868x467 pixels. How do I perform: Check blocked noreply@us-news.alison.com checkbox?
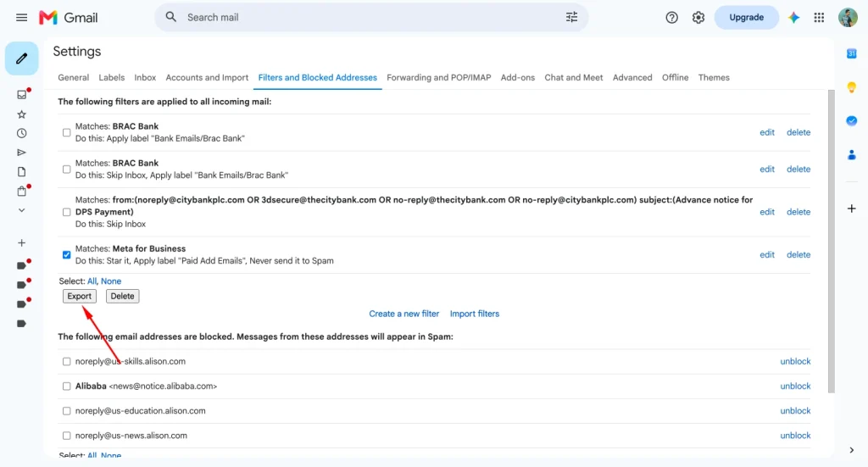[66, 436]
